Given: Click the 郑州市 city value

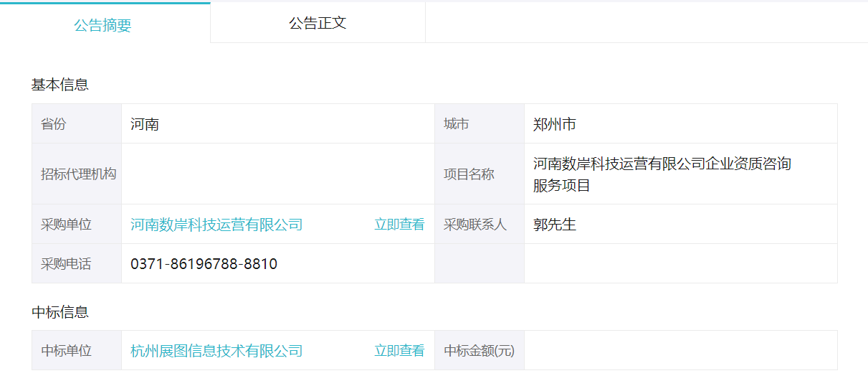Looking at the screenshot, I should click(x=555, y=124).
